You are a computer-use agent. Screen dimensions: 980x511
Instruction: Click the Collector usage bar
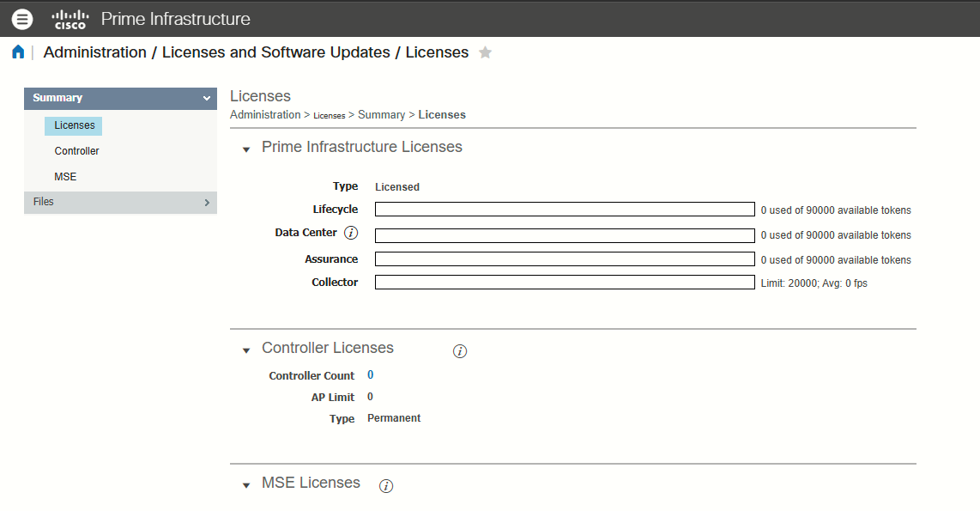[565, 282]
